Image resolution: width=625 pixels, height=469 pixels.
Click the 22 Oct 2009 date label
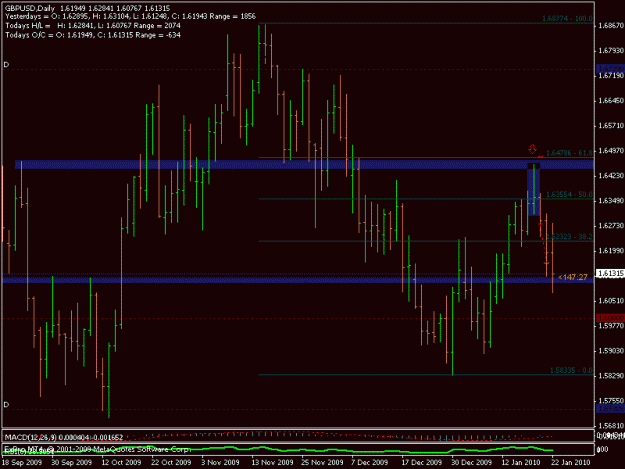tap(171, 463)
